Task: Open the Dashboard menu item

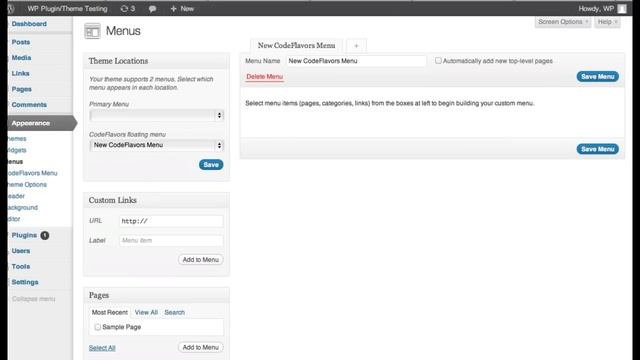Action: [29, 24]
